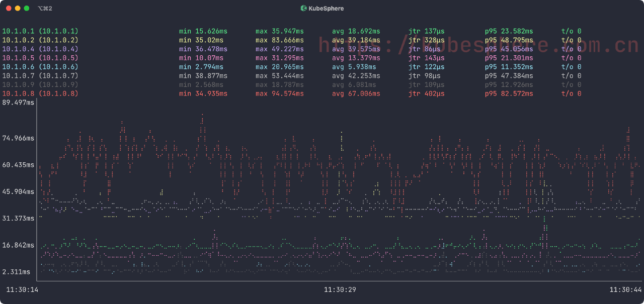
Task: Minimize the window using the yellow button
Action: [18, 9]
